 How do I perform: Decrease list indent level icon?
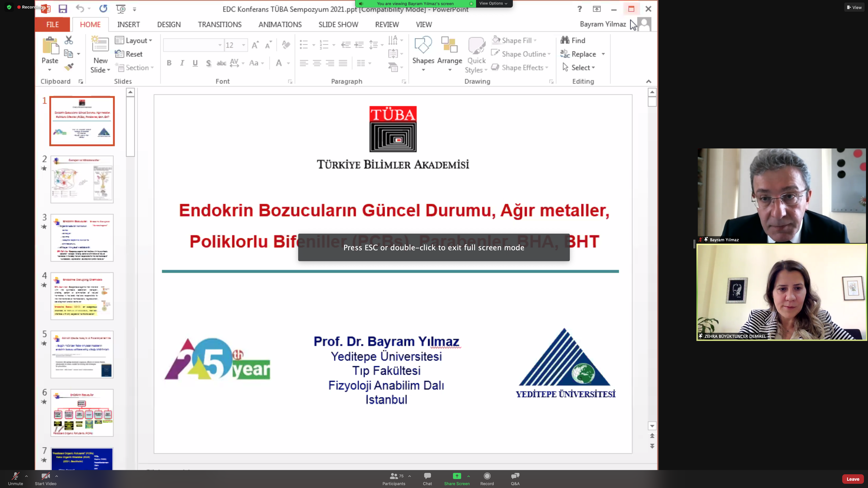click(346, 45)
